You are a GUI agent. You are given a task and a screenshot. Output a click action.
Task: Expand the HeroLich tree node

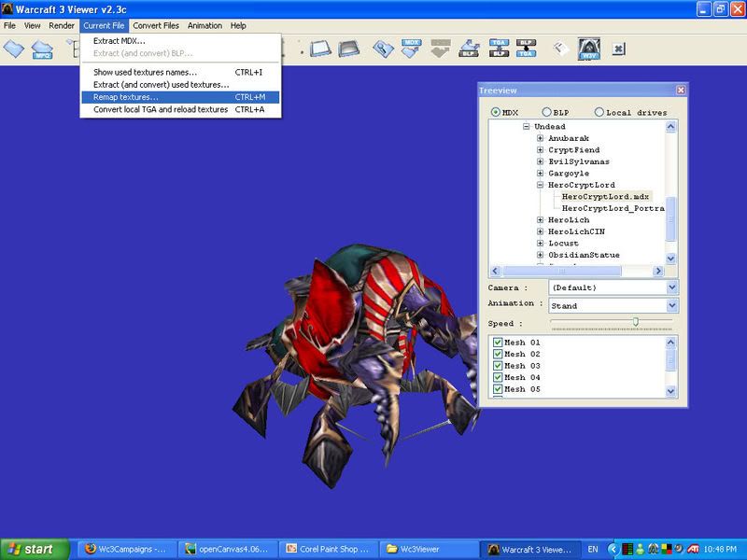click(541, 220)
